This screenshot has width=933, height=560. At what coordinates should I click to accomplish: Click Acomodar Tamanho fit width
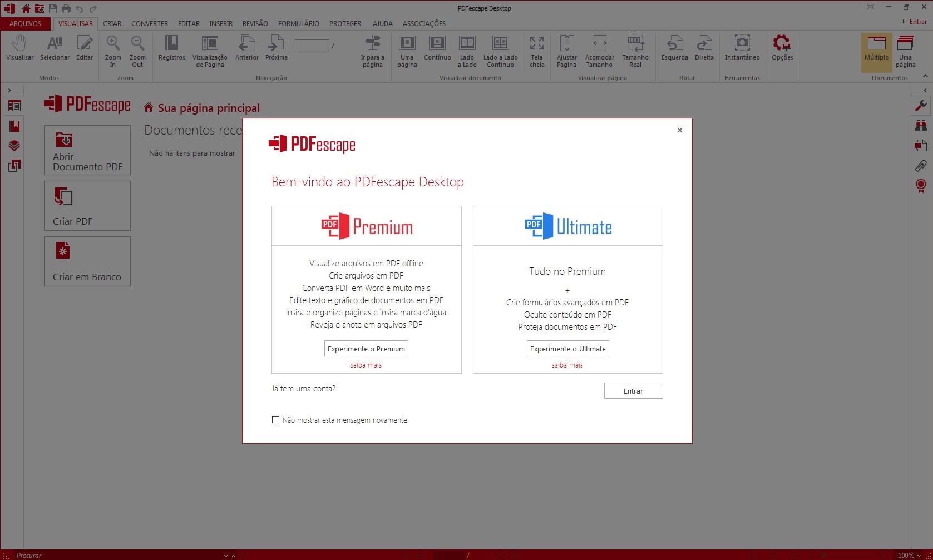[600, 52]
